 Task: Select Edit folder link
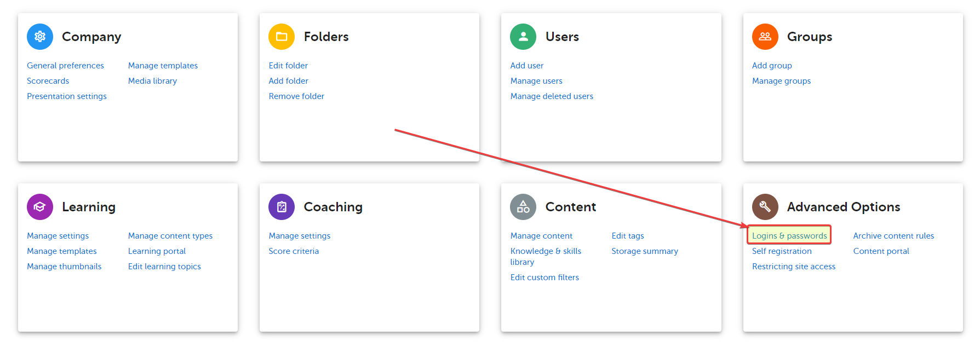tap(288, 66)
